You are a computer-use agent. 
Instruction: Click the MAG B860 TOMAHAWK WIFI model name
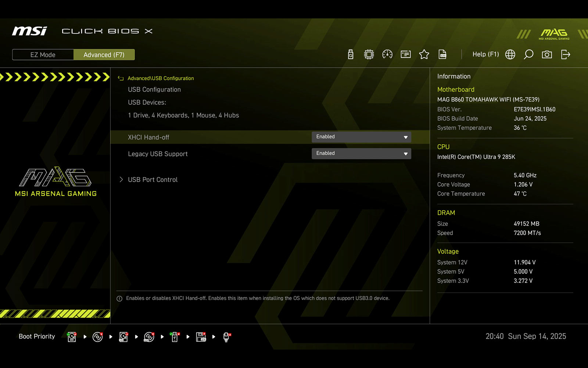coord(488,99)
